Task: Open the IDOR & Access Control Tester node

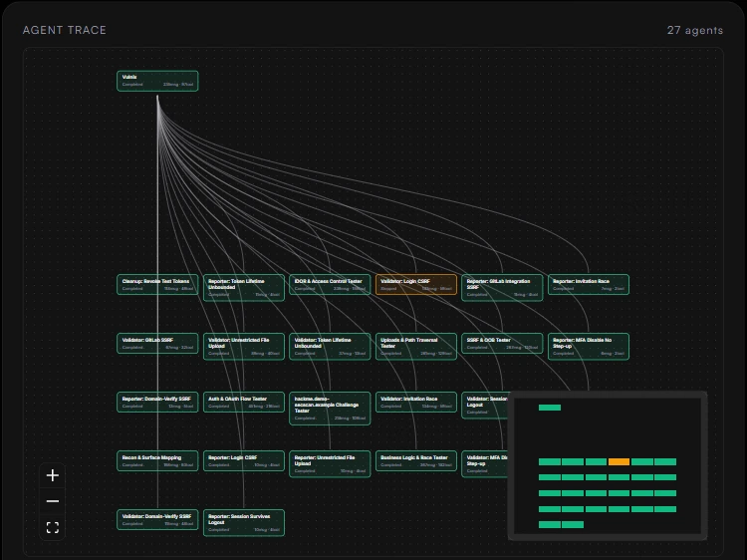Action: pyautogui.click(x=330, y=285)
